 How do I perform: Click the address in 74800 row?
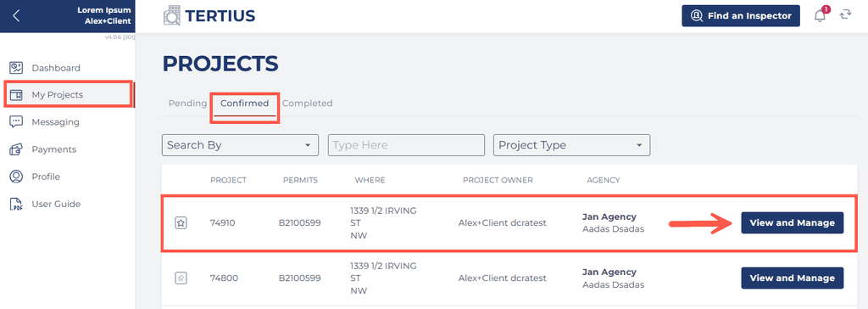pyautogui.click(x=383, y=278)
